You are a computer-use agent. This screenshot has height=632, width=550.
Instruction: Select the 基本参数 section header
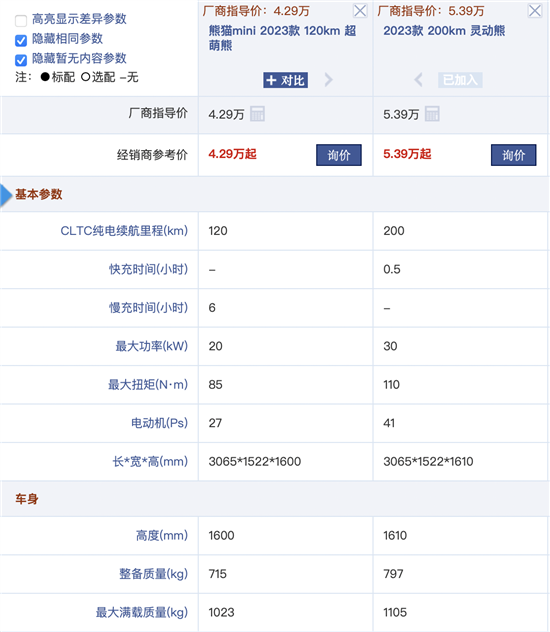[x=39, y=195]
